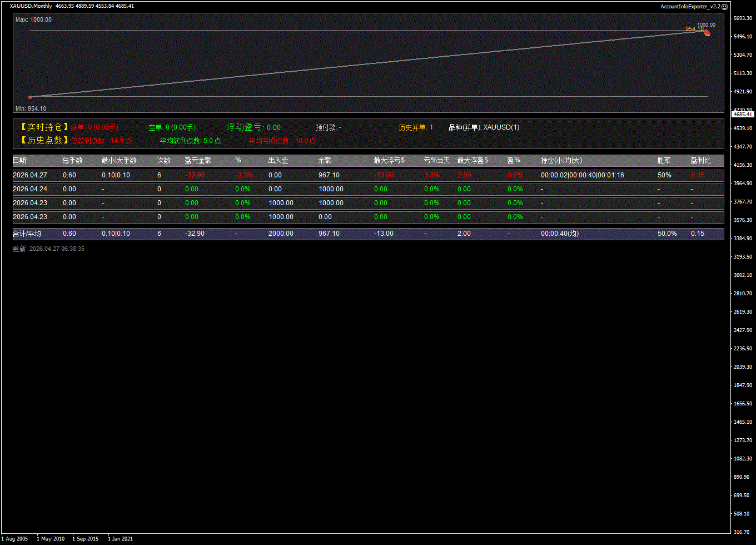This screenshot has width=756, height=545.
Task: Click the red end point on equity curve
Action: pyautogui.click(x=707, y=33)
